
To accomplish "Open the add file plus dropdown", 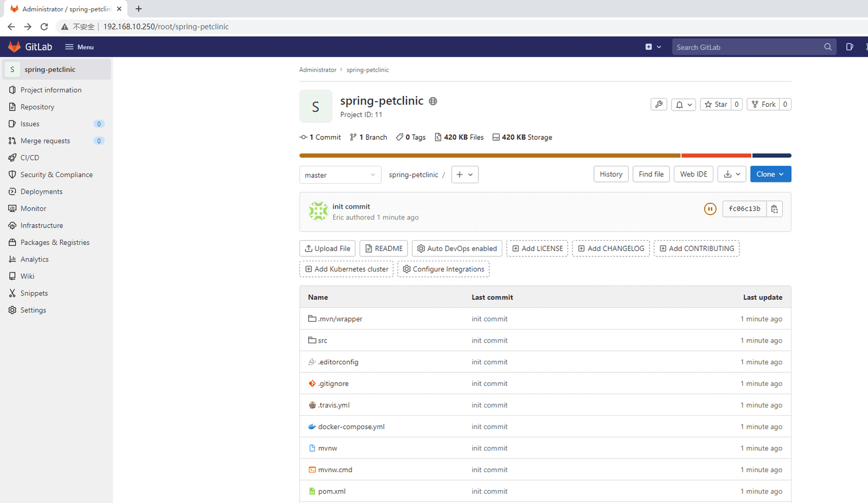I will click(465, 175).
